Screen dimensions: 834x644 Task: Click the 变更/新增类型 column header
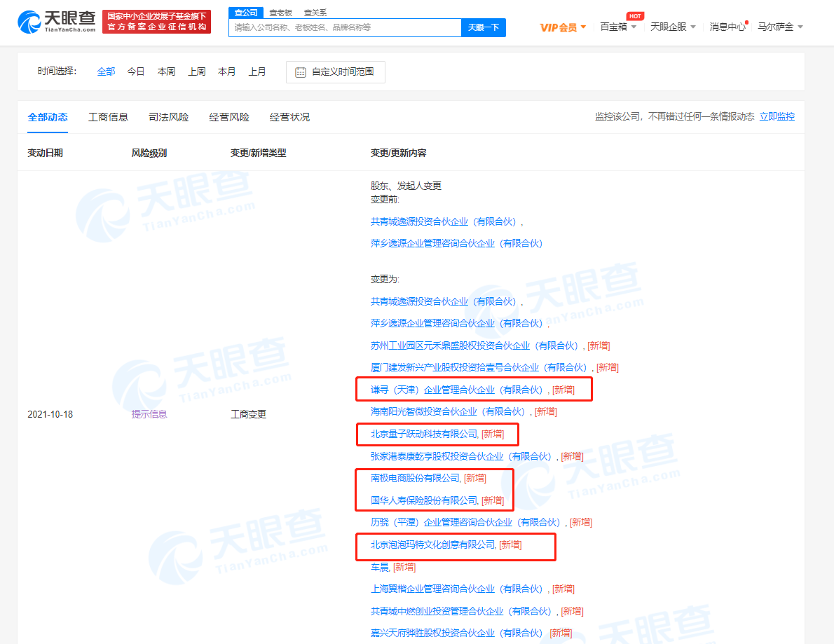(258, 153)
